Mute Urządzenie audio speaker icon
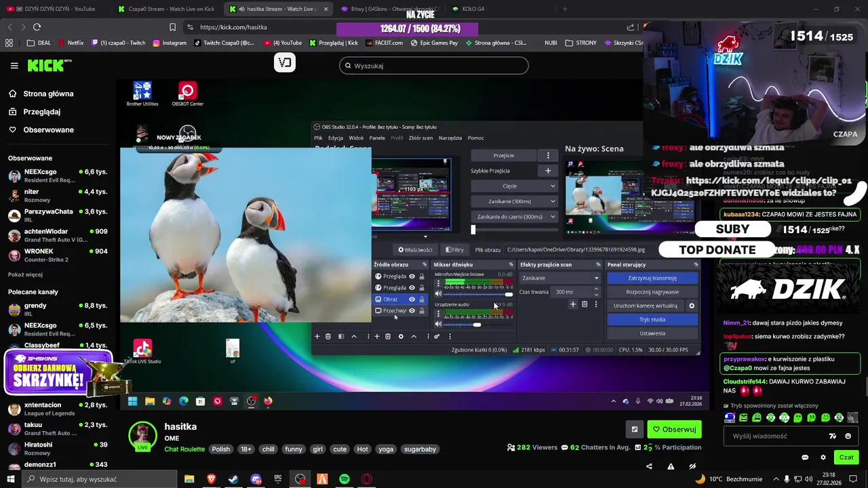The width and height of the screenshot is (868, 488). tap(438, 324)
